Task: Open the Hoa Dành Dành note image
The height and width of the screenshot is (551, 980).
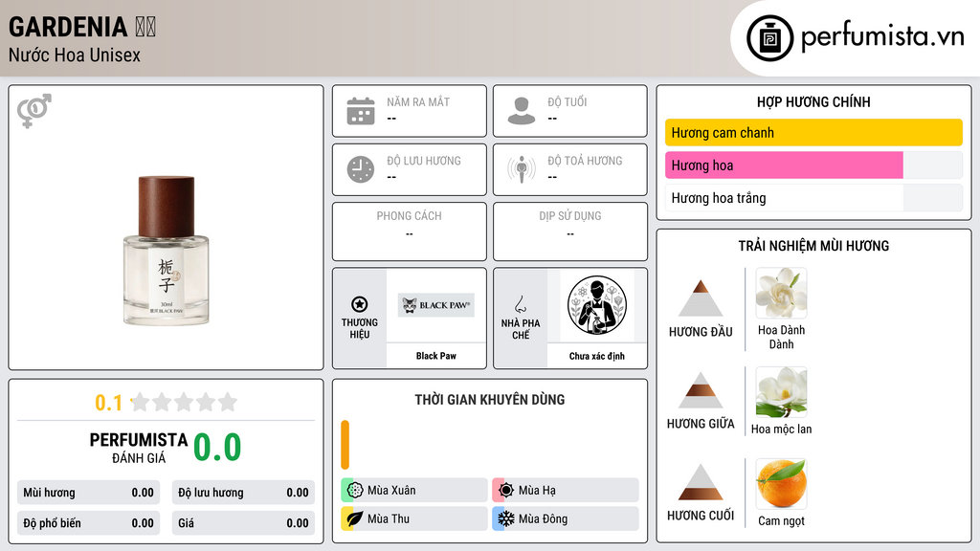Action: tap(781, 293)
